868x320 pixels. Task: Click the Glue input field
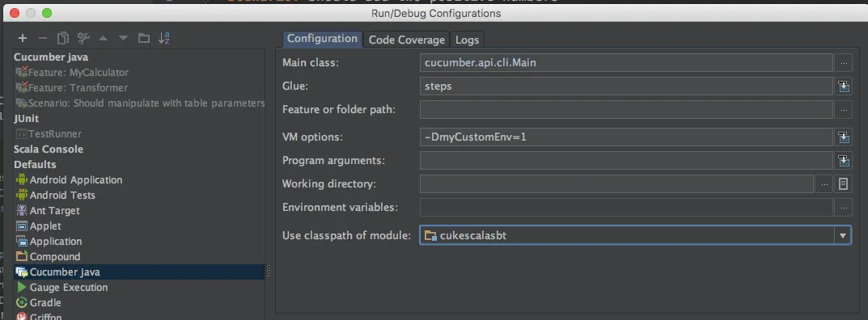point(626,86)
